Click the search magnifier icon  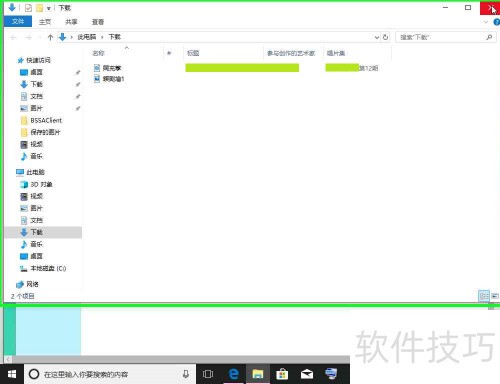[489, 37]
